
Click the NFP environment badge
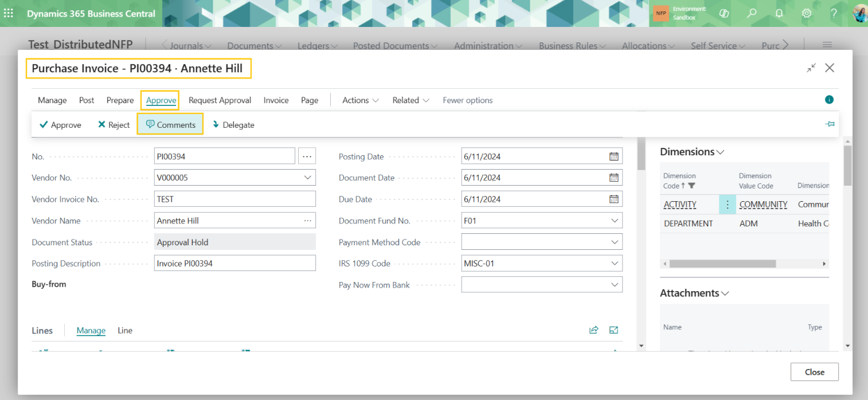[x=661, y=13]
